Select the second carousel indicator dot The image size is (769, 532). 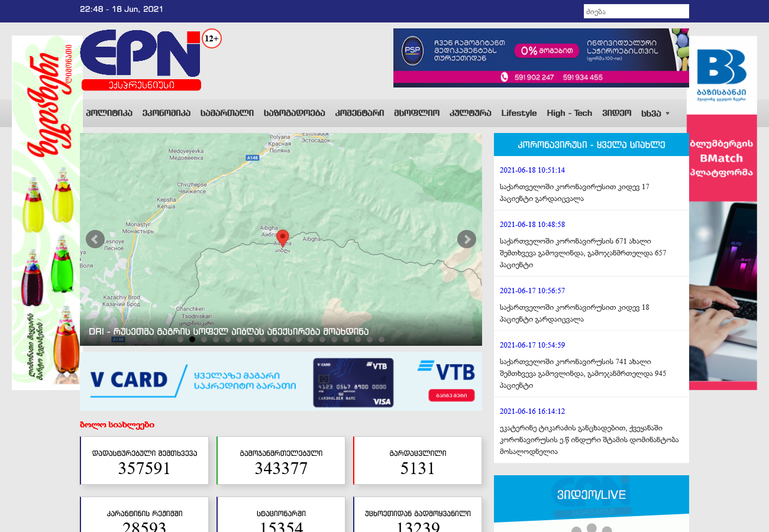tap(192, 339)
